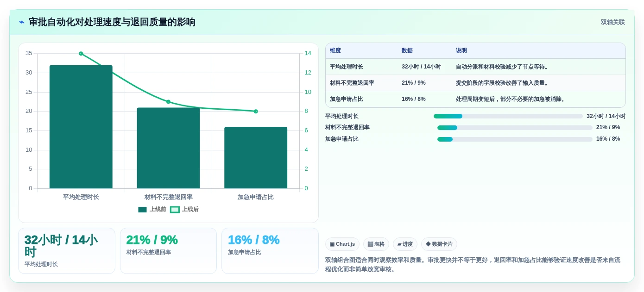
Task: Click description about 不必要的加急被消除
Action: tap(511, 99)
